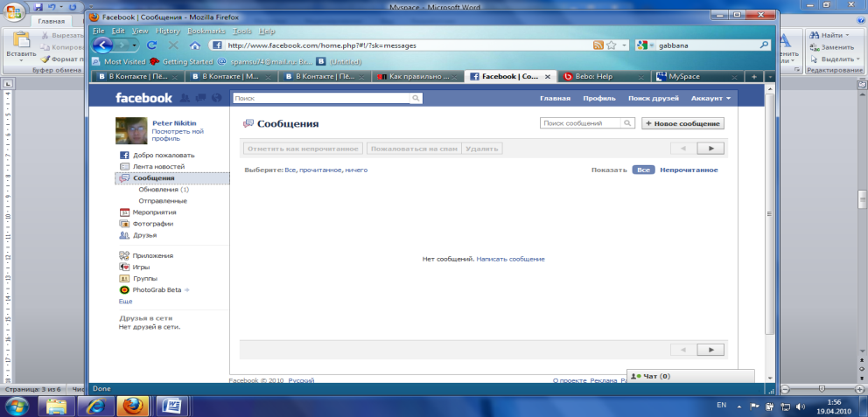This screenshot has height=417, width=868.
Task: Toggle the Word ruler button above scrollbar
Action: click(x=863, y=85)
